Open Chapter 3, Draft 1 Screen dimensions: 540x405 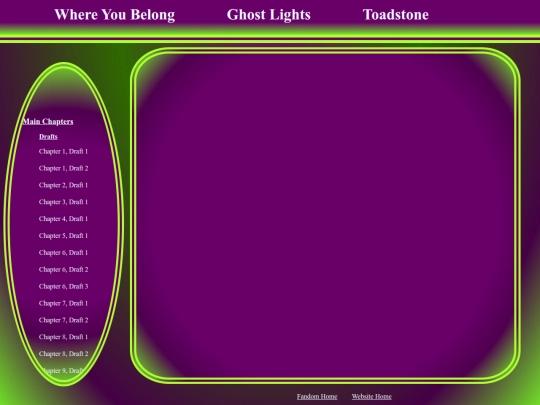(x=63, y=202)
